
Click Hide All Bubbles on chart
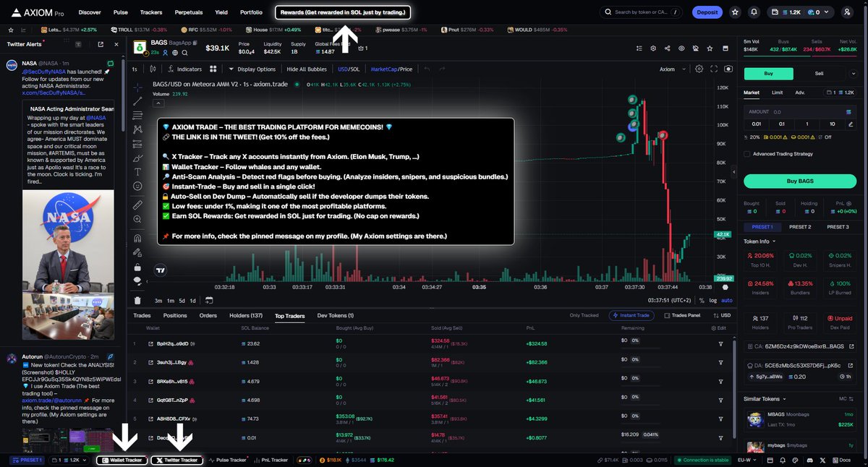pos(307,69)
